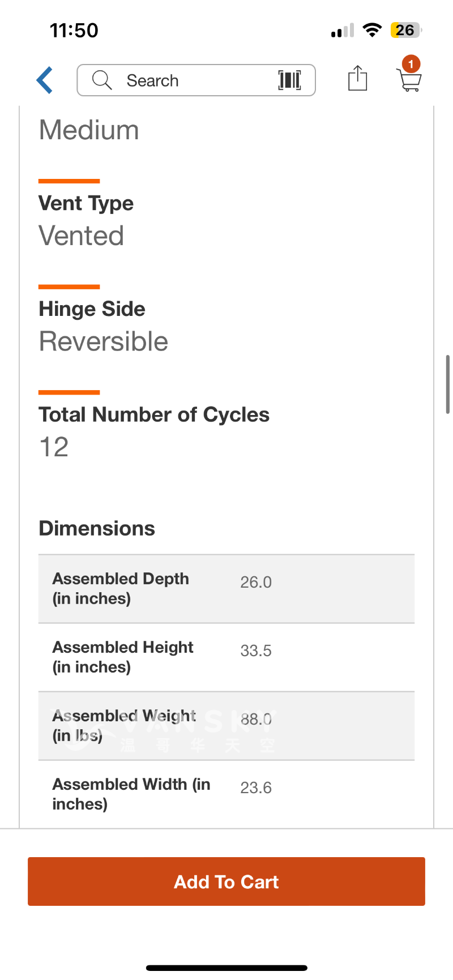The width and height of the screenshot is (453, 980).
Task: Select the Assembled Width row
Action: click(x=226, y=794)
